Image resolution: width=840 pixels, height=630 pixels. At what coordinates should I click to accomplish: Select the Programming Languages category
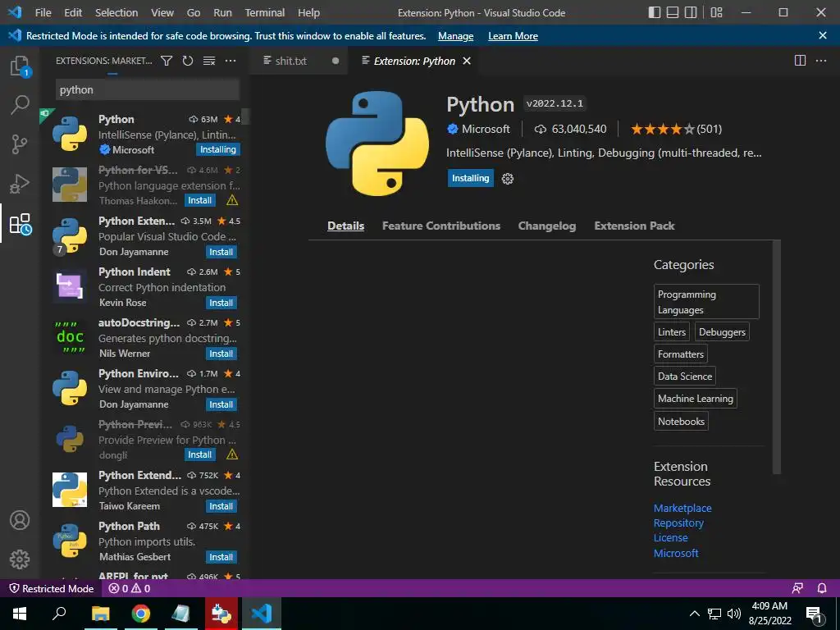pyautogui.click(x=706, y=302)
